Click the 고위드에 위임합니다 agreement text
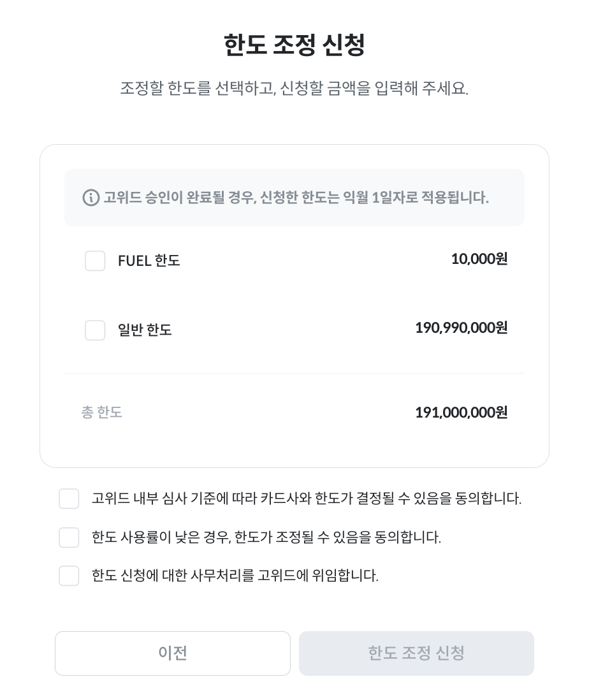Image resolution: width=589 pixels, height=700 pixels. tap(235, 576)
